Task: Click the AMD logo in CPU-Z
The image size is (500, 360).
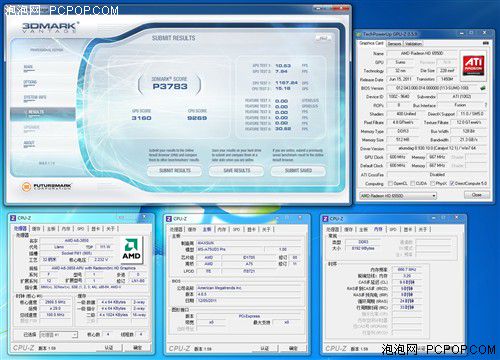Action: (131, 249)
